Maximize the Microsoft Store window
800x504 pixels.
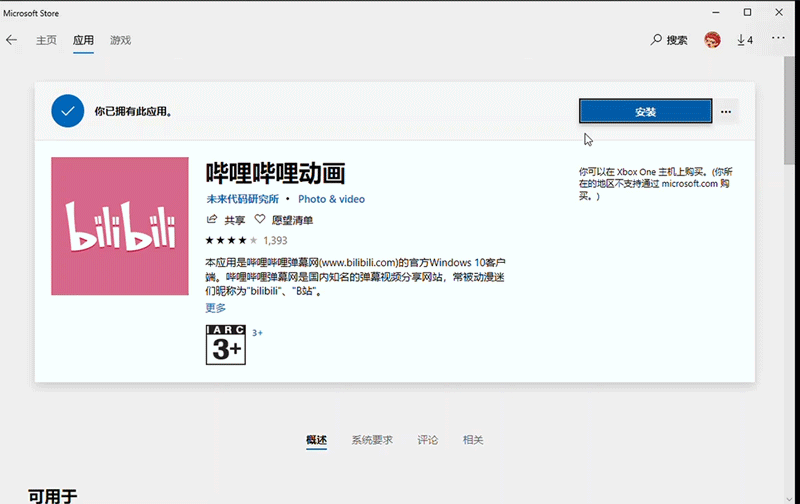[x=747, y=12]
